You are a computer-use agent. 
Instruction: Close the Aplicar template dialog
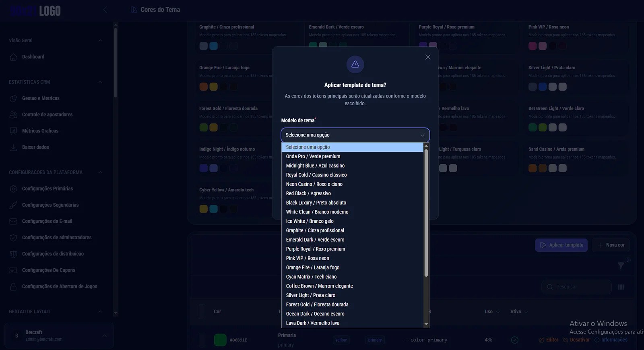[428, 57]
